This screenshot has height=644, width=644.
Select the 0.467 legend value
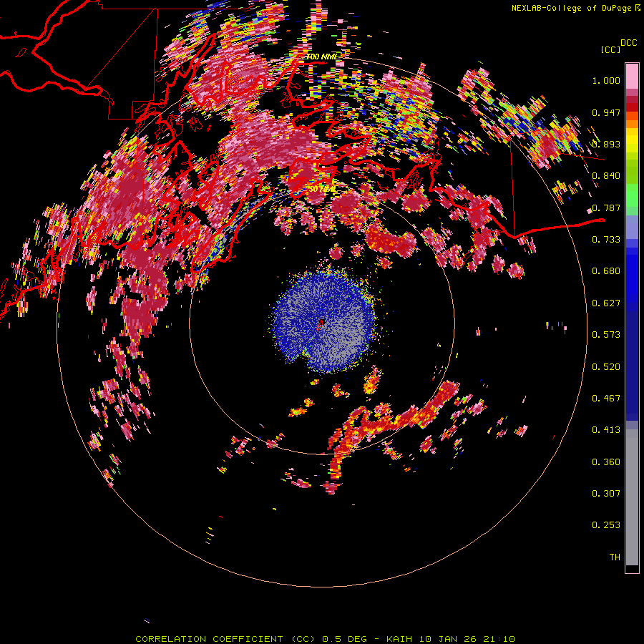point(606,399)
